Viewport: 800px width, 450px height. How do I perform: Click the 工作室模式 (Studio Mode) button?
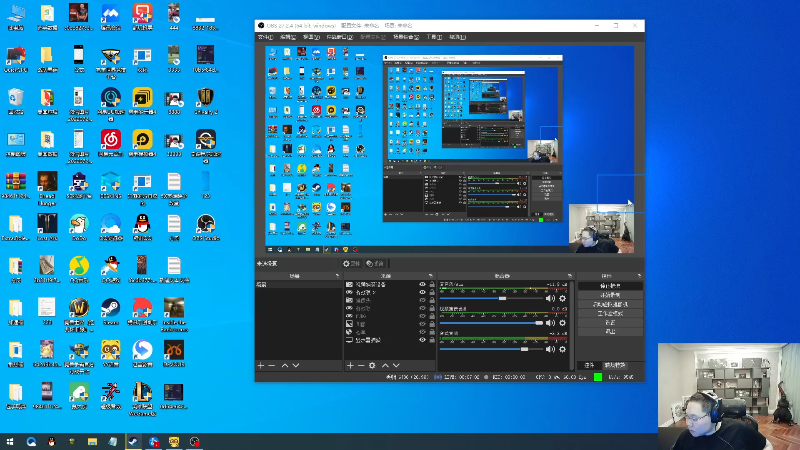(609, 314)
